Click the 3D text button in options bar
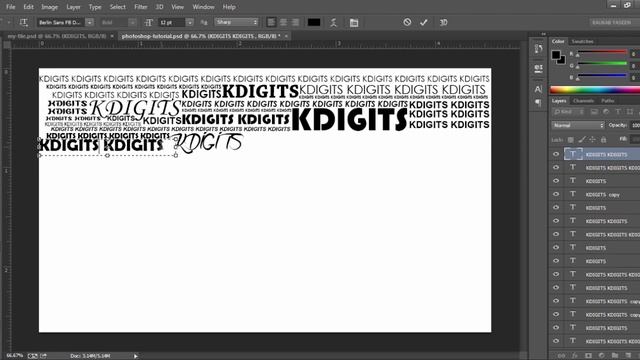 tap(444, 22)
